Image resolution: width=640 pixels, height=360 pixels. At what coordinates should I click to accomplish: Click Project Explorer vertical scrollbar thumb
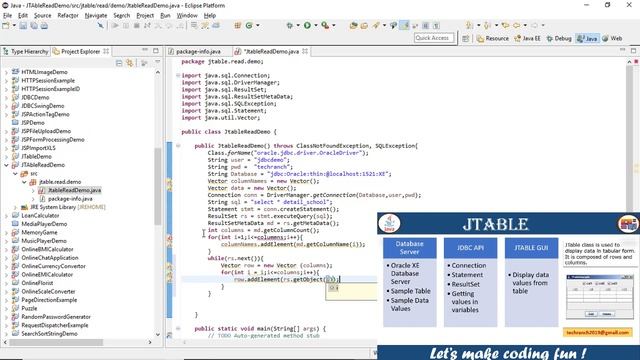(x=158, y=186)
